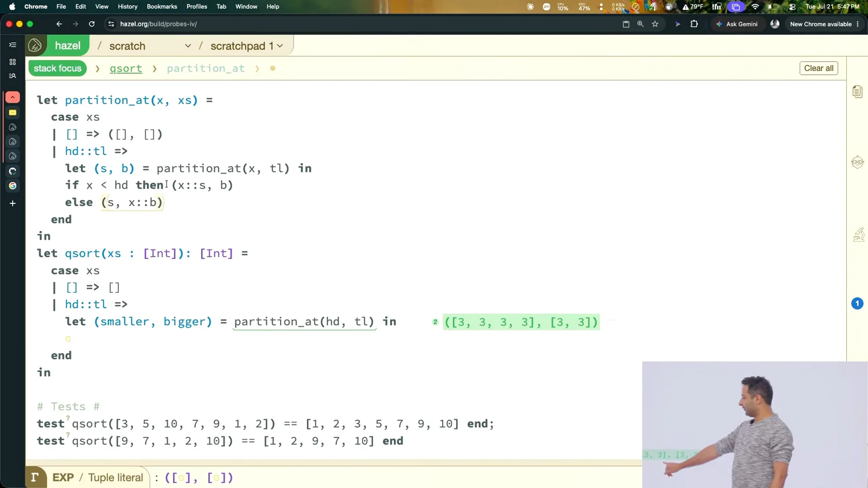Open the Bookmarks menu
Image resolution: width=868 pixels, height=488 pixels.
click(162, 7)
